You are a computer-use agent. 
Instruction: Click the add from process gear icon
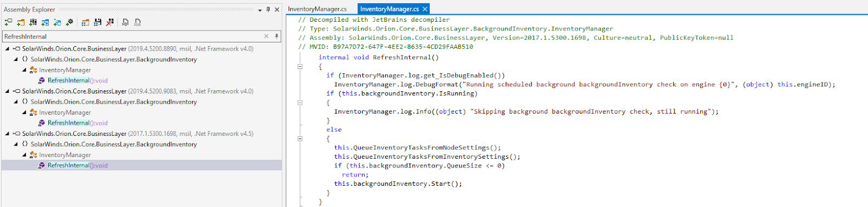click(69, 22)
